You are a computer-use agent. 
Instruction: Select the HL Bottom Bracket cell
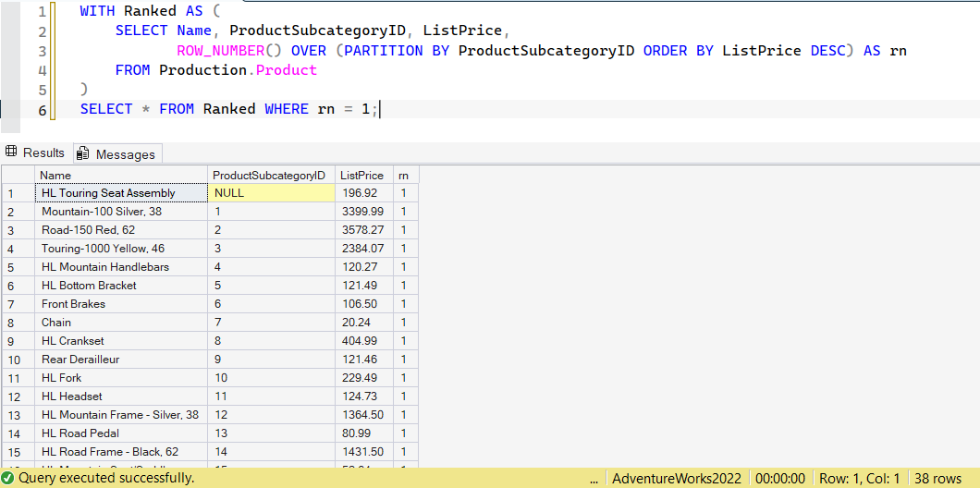(121, 285)
